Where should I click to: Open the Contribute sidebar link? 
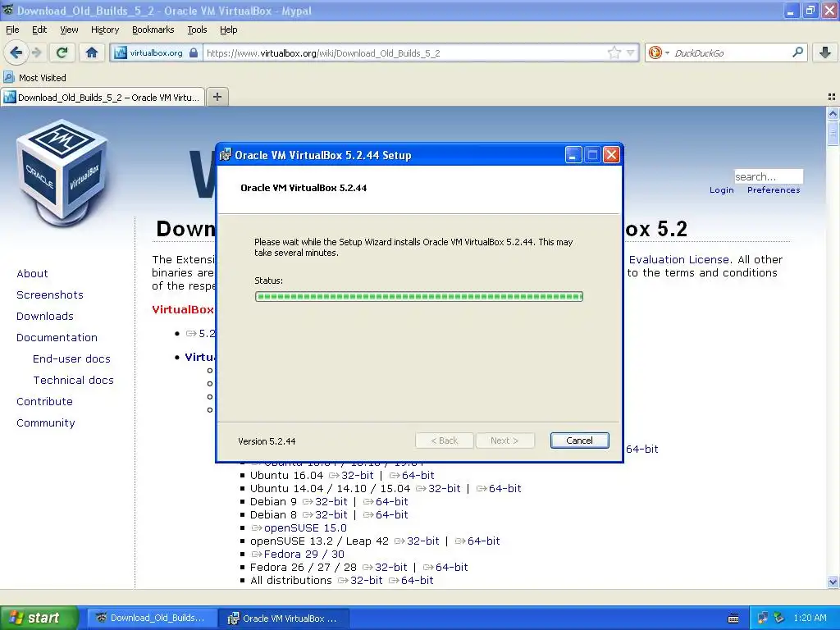44,402
